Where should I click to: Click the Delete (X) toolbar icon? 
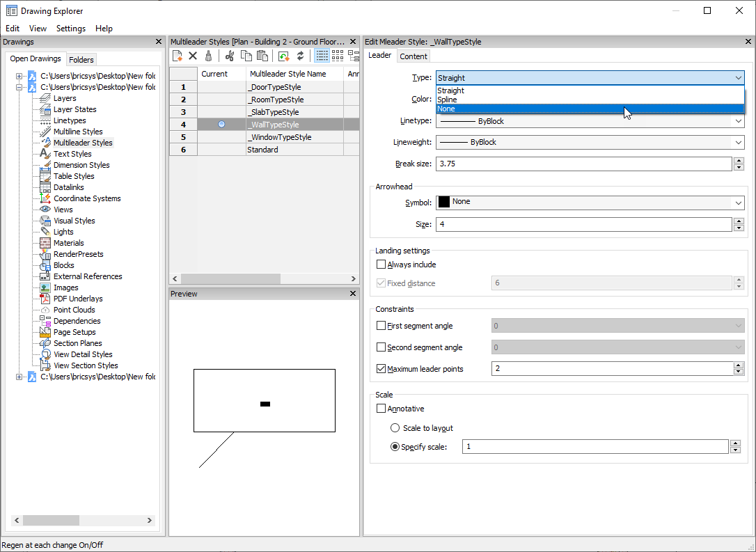(x=193, y=56)
